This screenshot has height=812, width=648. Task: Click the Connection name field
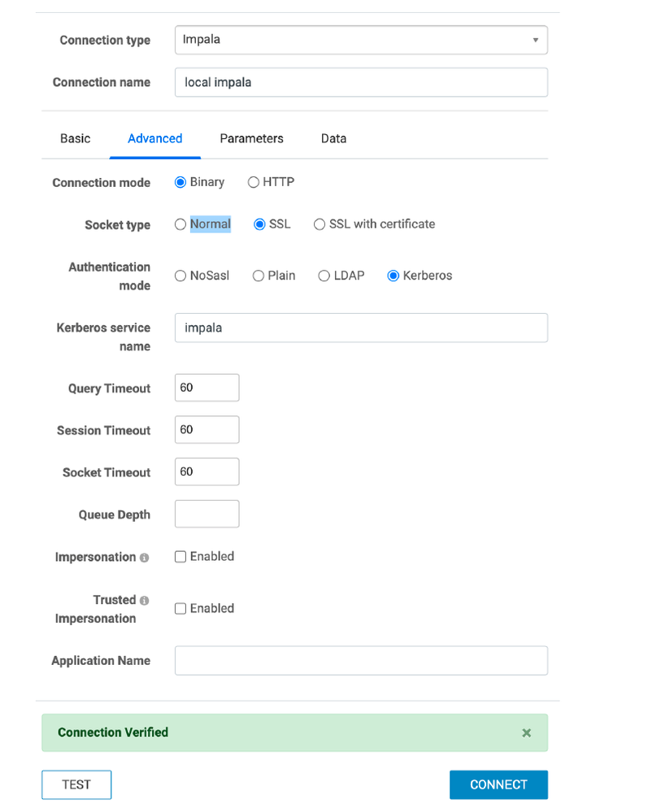[360, 82]
